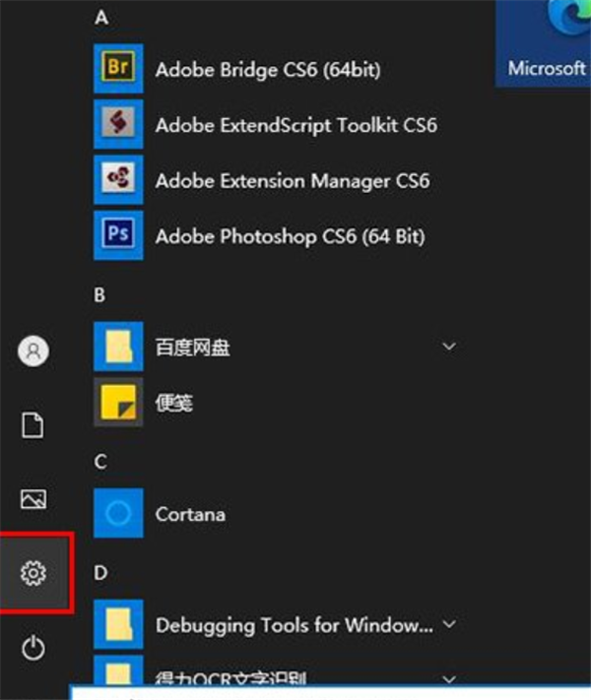Launch Adobe ExtendScript Toolkit CS6 icon
The height and width of the screenshot is (700, 591).
(118, 124)
